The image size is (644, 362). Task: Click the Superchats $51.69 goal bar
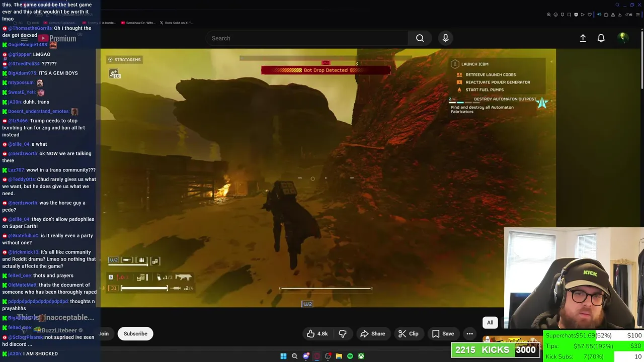(594, 335)
